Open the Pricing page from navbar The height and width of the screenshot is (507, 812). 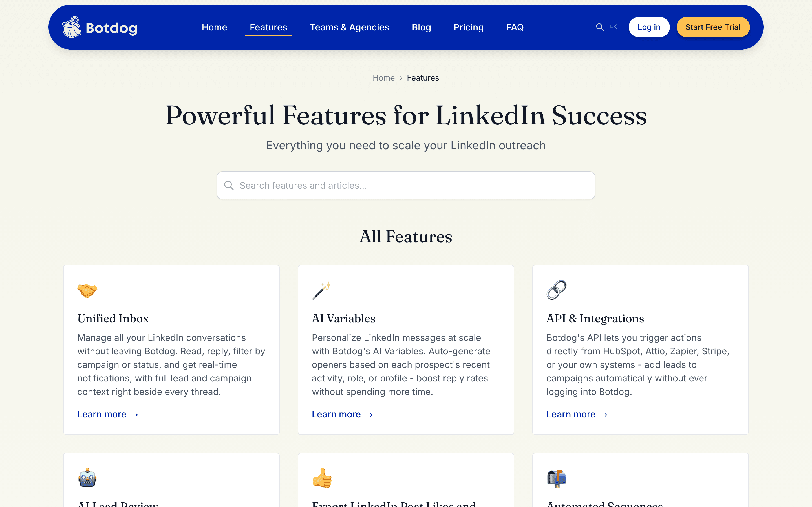(468, 27)
